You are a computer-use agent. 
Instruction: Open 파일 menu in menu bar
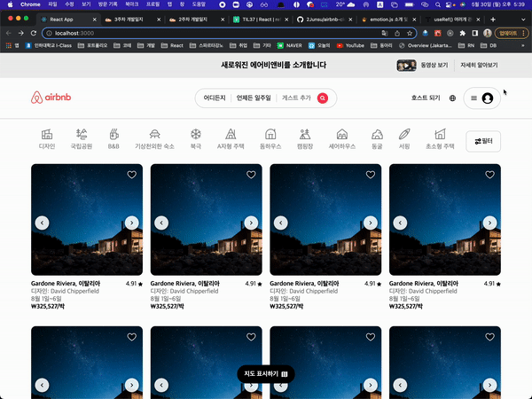(x=52, y=4)
